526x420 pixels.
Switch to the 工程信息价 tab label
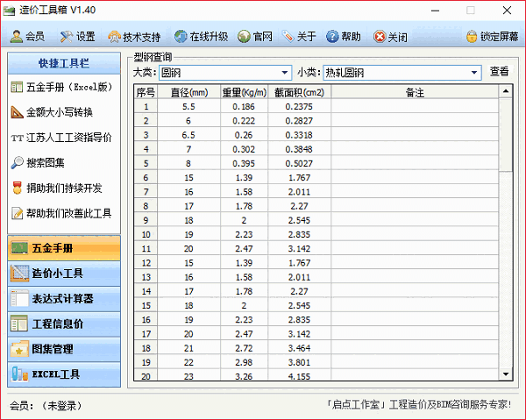pyautogui.click(x=57, y=324)
